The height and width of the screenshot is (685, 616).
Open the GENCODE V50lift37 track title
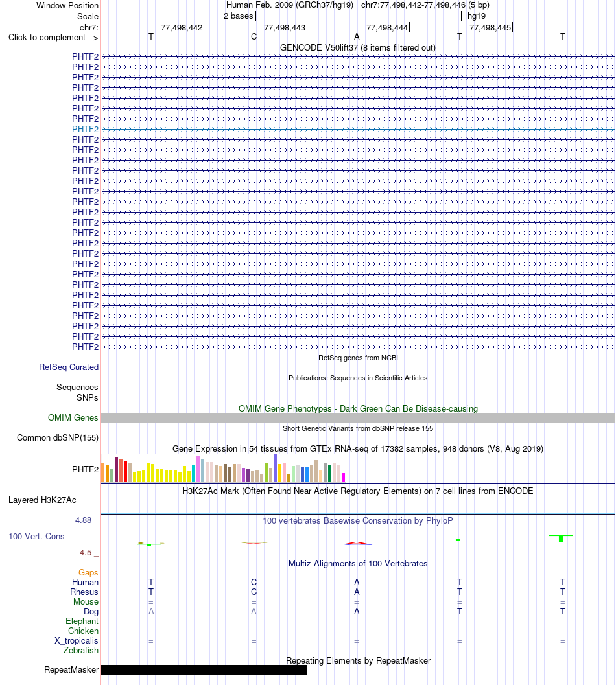[358, 47]
